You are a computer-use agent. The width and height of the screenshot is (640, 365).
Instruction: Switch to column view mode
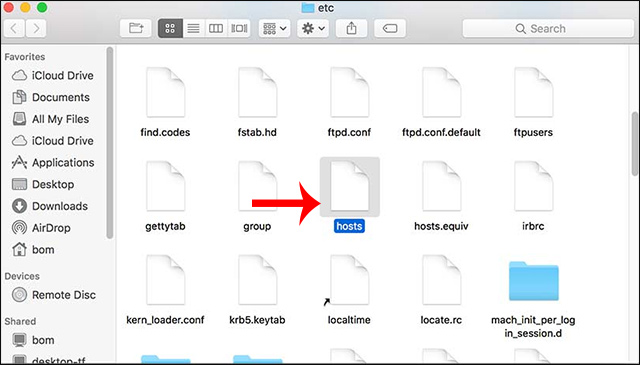(x=216, y=28)
